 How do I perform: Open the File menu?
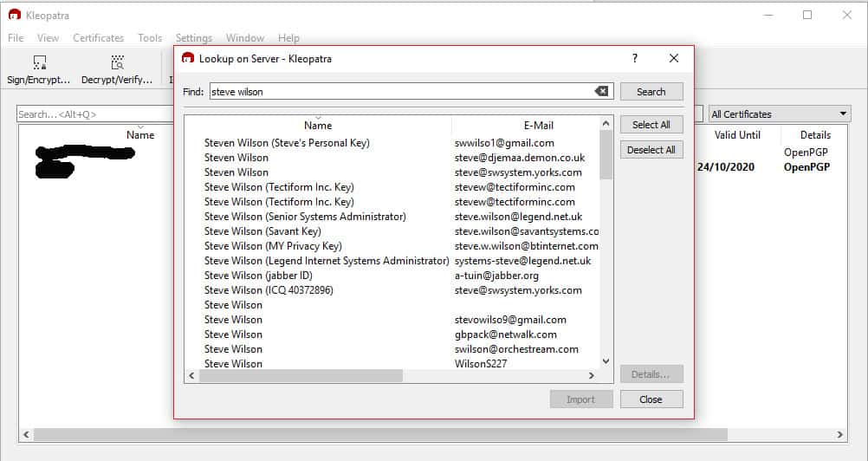click(x=16, y=37)
